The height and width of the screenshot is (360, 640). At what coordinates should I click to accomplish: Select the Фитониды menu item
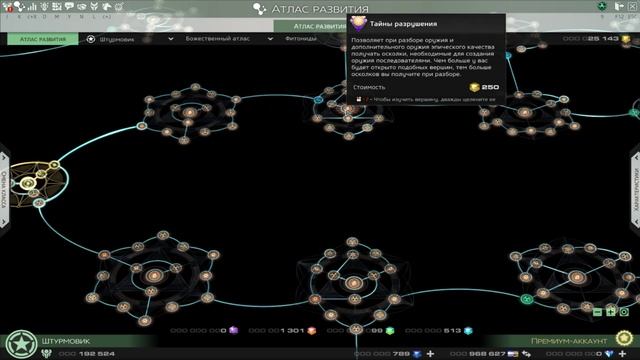point(301,39)
